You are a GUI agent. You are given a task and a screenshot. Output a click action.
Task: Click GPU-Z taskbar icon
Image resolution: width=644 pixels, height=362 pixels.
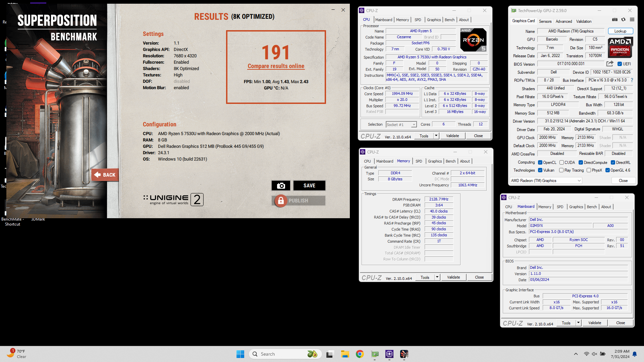click(375, 354)
